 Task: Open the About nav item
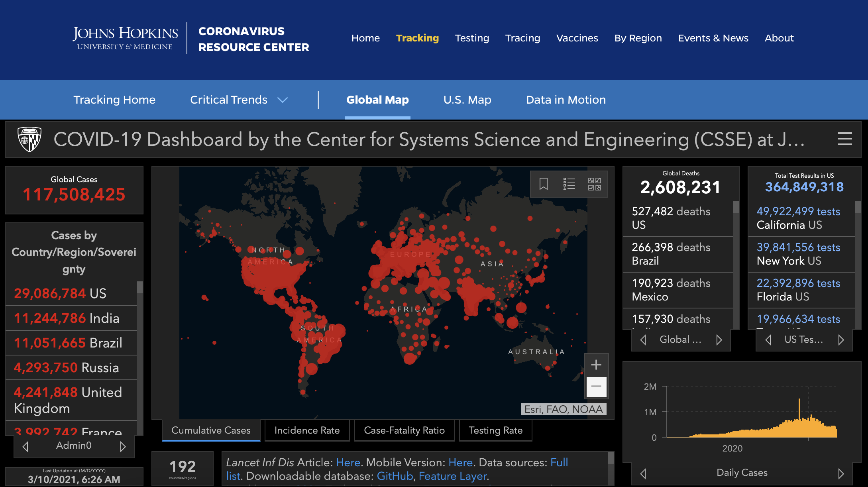pyautogui.click(x=779, y=38)
